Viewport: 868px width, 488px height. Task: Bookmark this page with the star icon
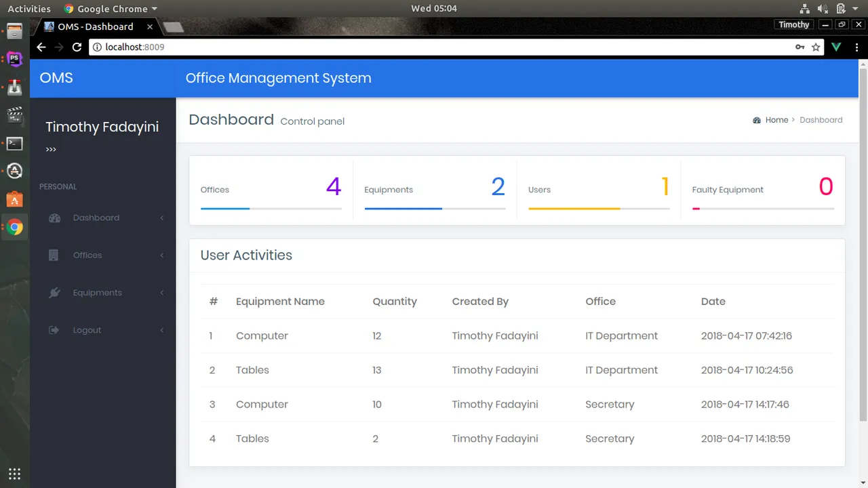pos(816,47)
